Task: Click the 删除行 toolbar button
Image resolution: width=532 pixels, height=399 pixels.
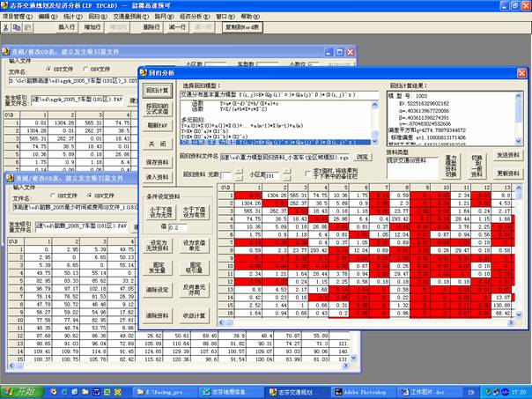Action: click(x=151, y=27)
